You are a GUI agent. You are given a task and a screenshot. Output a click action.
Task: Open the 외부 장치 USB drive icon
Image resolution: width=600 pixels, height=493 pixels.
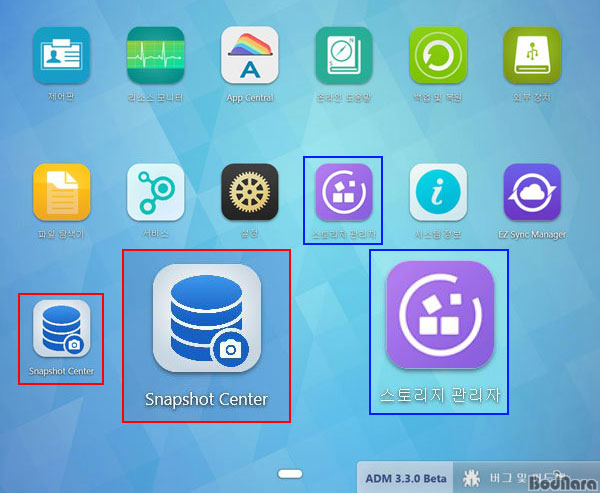coord(532,56)
